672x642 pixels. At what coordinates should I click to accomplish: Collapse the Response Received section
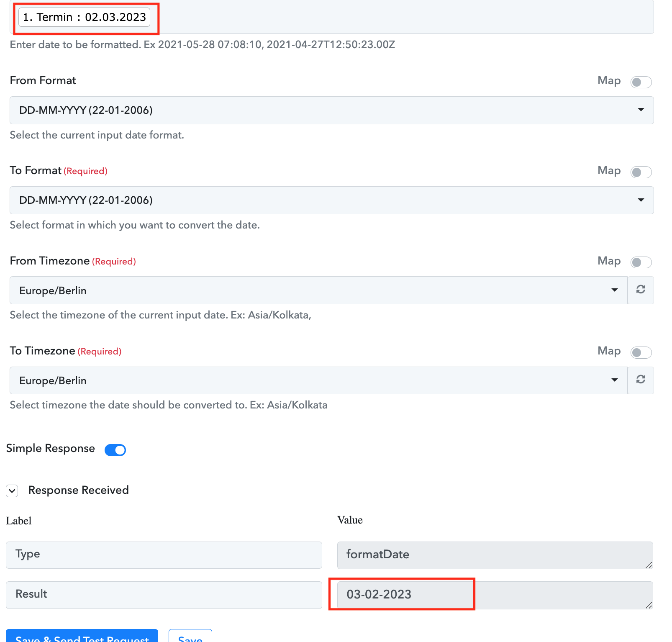[x=12, y=490]
